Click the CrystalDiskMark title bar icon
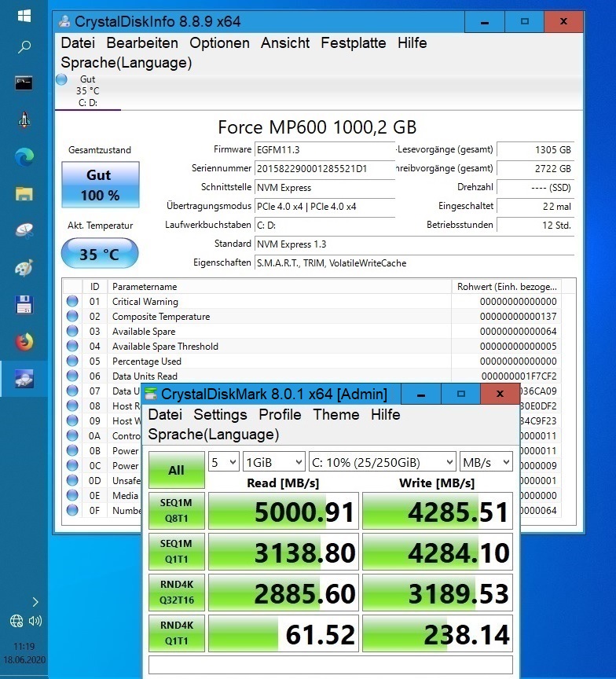 (151, 394)
